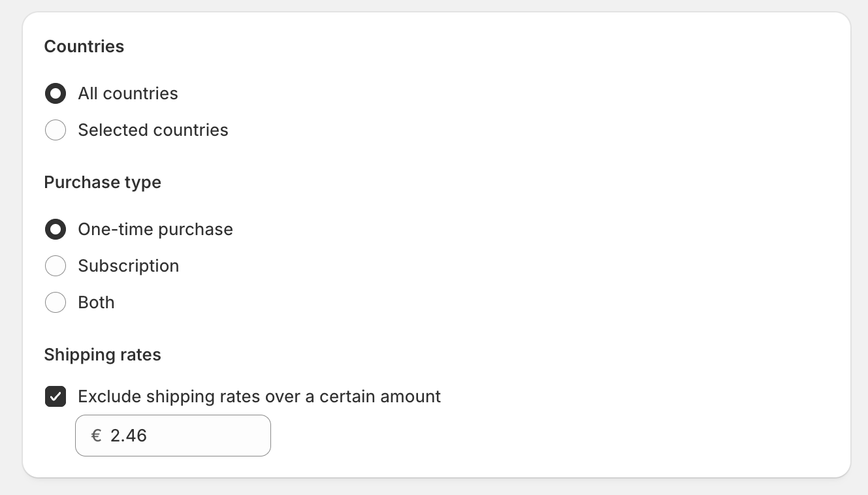Choose the Subscription purchase type
Screen dimensions: 868x495
pyautogui.click(x=56, y=266)
